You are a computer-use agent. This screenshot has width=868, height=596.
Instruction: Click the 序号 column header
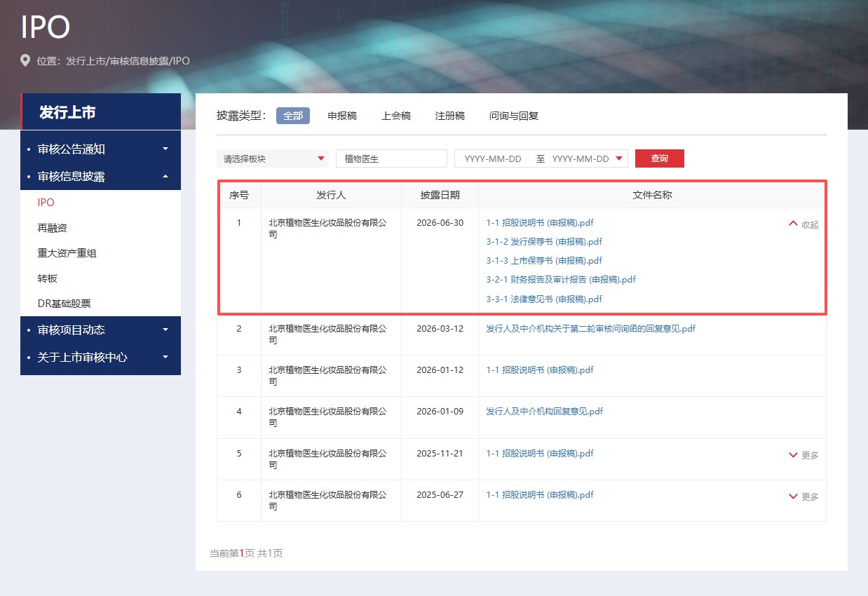(239, 196)
